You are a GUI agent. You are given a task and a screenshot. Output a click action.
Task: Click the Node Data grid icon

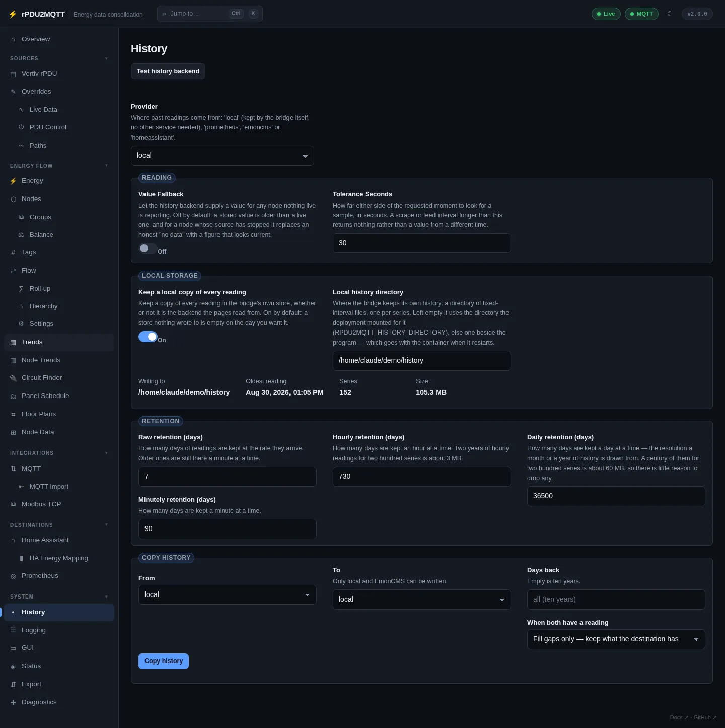(x=13, y=432)
